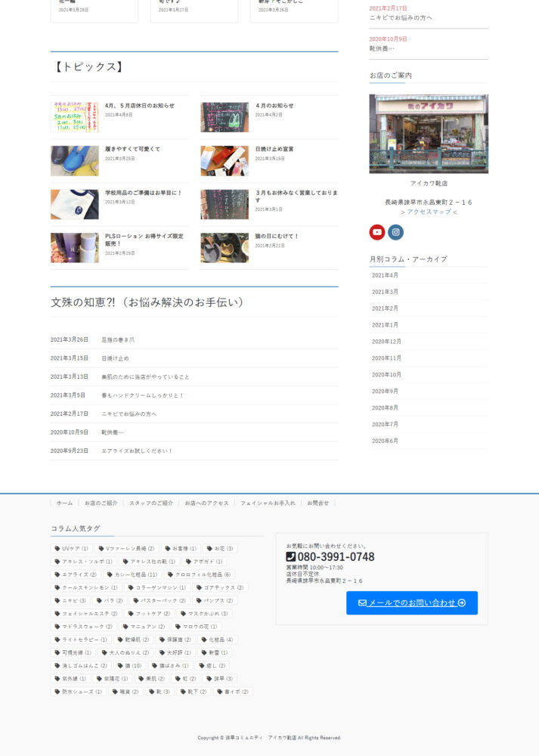Image resolution: width=539 pixels, height=756 pixels.
Task: Select the 大人のぬりえ (2) tag
Action: [x=125, y=653]
